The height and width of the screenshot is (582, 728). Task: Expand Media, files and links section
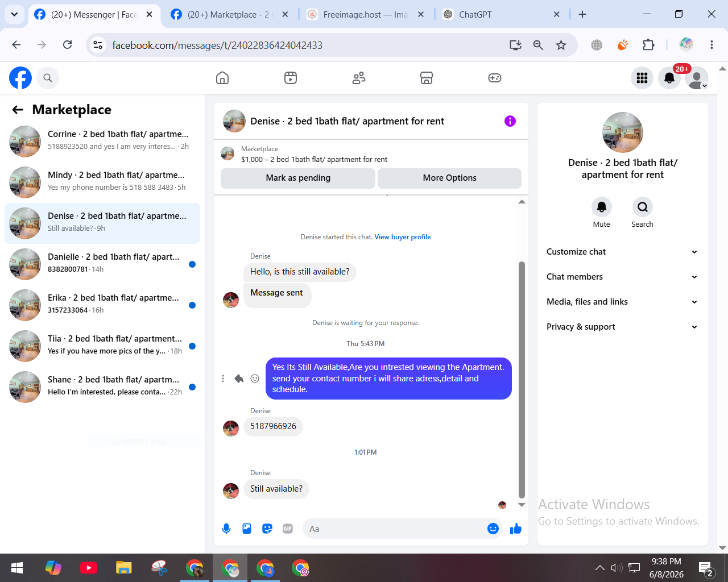(x=622, y=302)
